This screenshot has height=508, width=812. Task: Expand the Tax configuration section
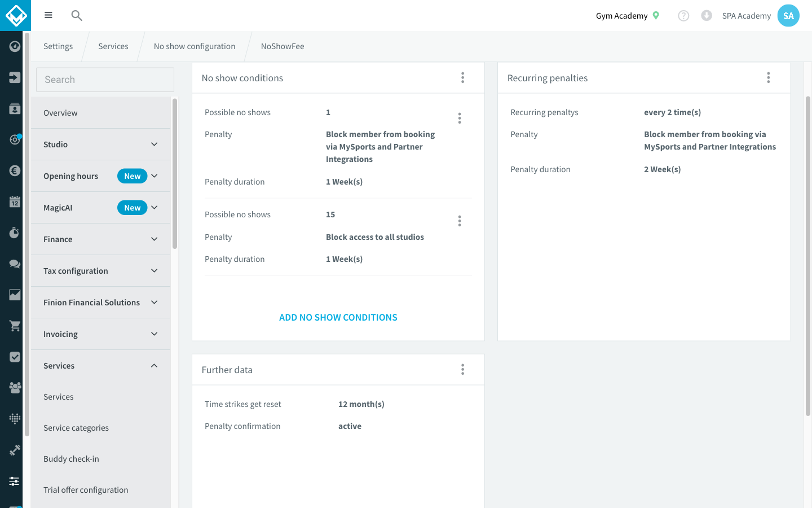(x=101, y=271)
